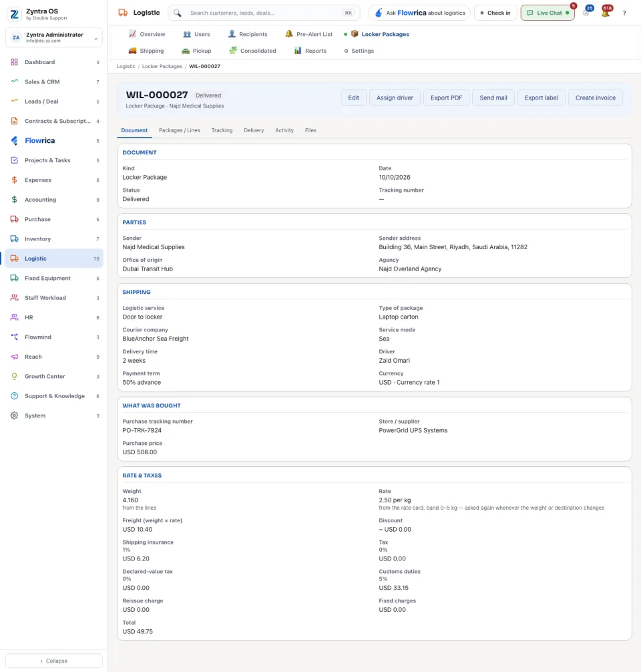The height and width of the screenshot is (672, 641).
Task: Click the Purchase truck icon
Action: pyautogui.click(x=14, y=219)
